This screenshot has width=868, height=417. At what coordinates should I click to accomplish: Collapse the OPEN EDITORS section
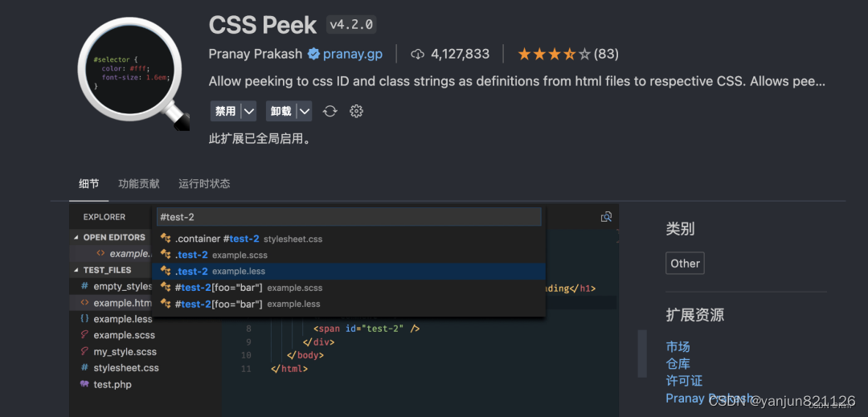[76, 237]
